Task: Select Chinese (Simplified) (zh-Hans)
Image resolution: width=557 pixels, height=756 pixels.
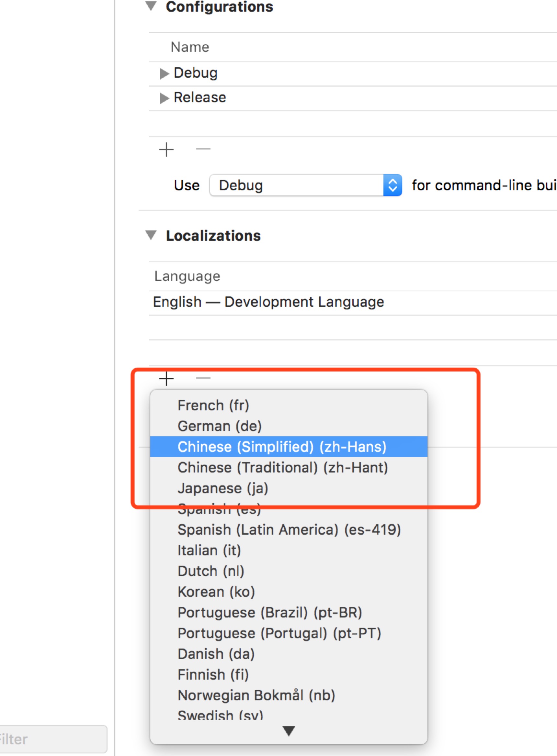Action: pyautogui.click(x=282, y=447)
